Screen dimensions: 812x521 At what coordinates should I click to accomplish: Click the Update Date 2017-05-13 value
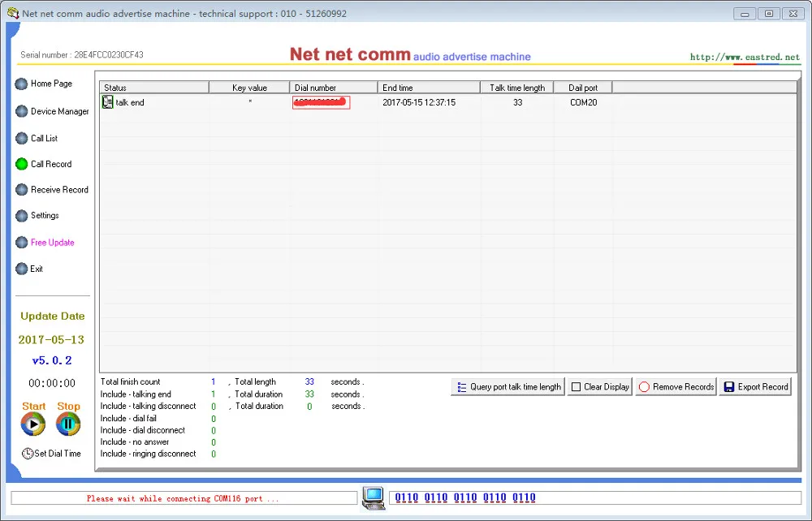[51, 340]
